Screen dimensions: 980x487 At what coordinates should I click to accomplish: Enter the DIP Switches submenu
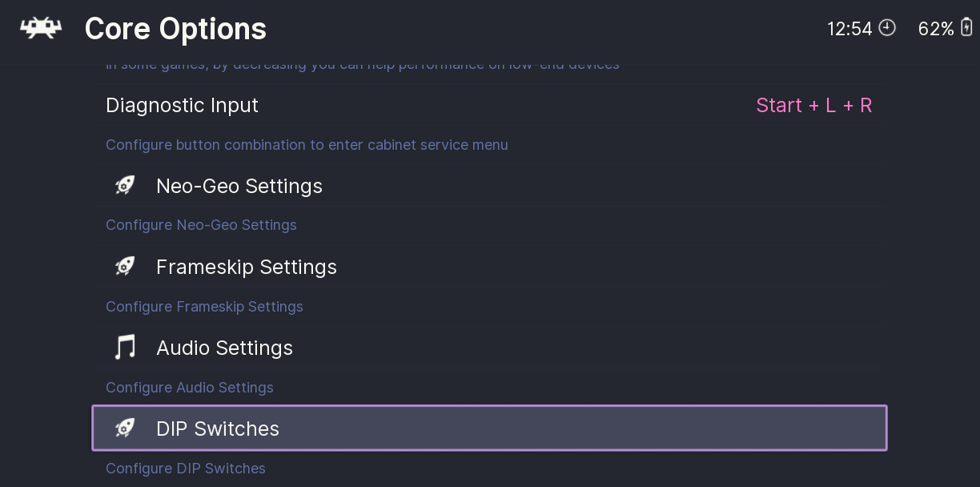[218, 429]
